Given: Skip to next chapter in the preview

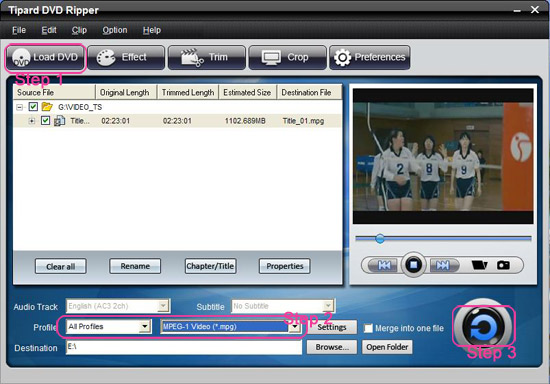Looking at the screenshot, I should [444, 265].
